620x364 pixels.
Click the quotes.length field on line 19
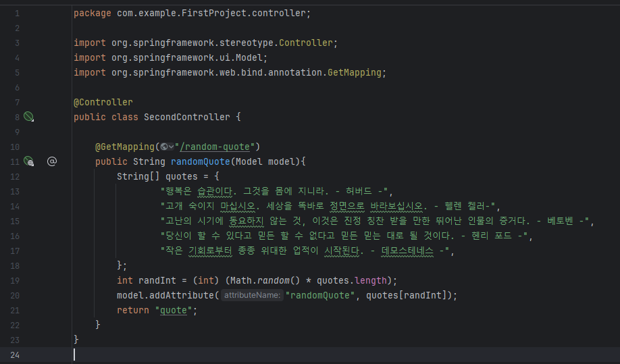pyautogui.click(x=351, y=281)
